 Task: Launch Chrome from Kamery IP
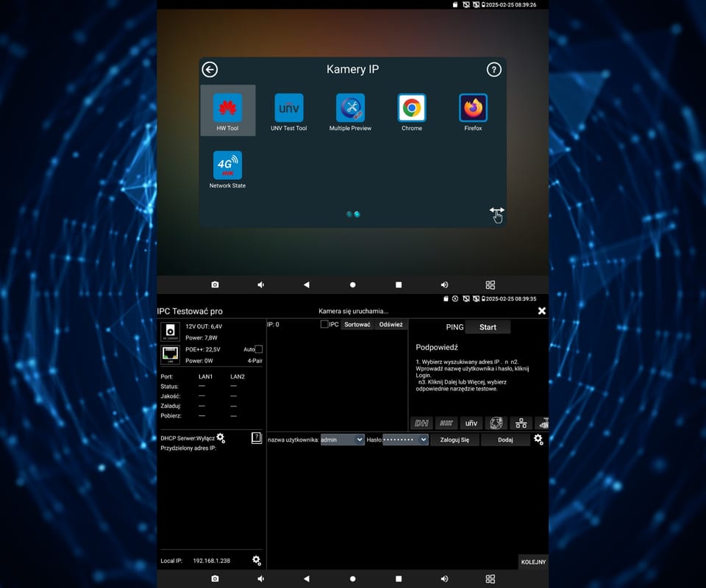pyautogui.click(x=412, y=110)
